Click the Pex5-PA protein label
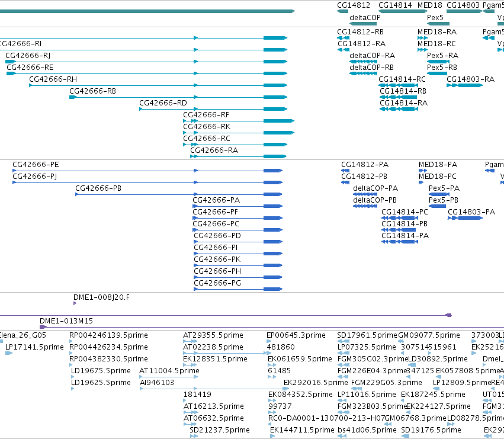The width and height of the screenshot is (504, 439). pos(444,189)
